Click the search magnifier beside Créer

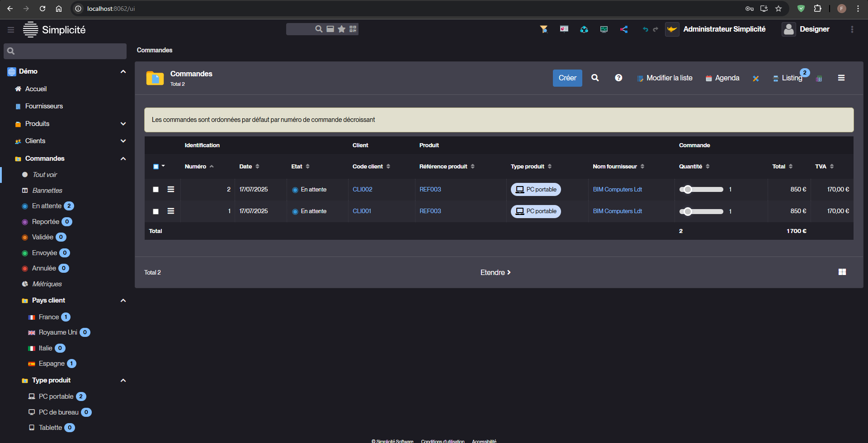pyautogui.click(x=595, y=78)
